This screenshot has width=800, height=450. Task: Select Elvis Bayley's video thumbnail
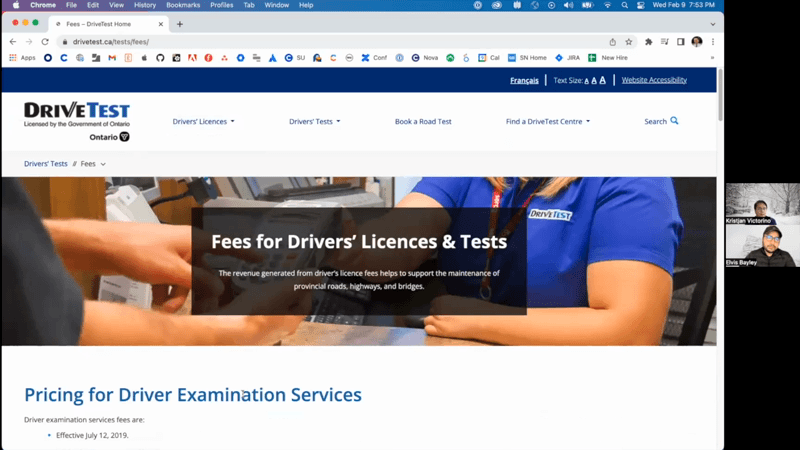[763, 245]
